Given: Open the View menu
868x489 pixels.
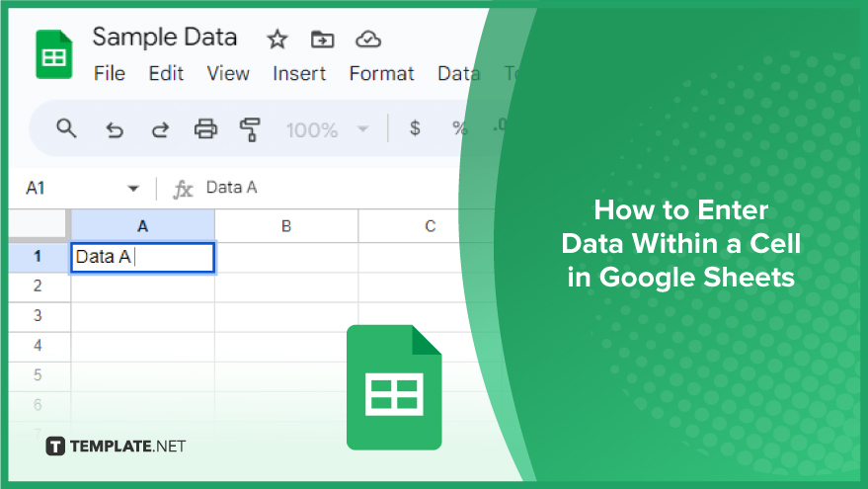Looking at the screenshot, I should tap(228, 74).
